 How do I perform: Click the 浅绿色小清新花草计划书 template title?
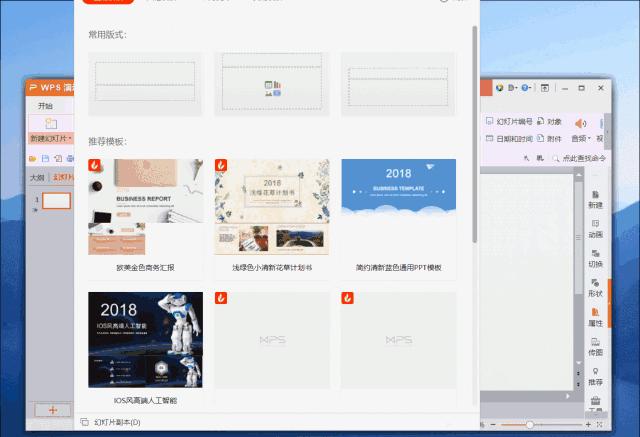[x=272, y=268]
